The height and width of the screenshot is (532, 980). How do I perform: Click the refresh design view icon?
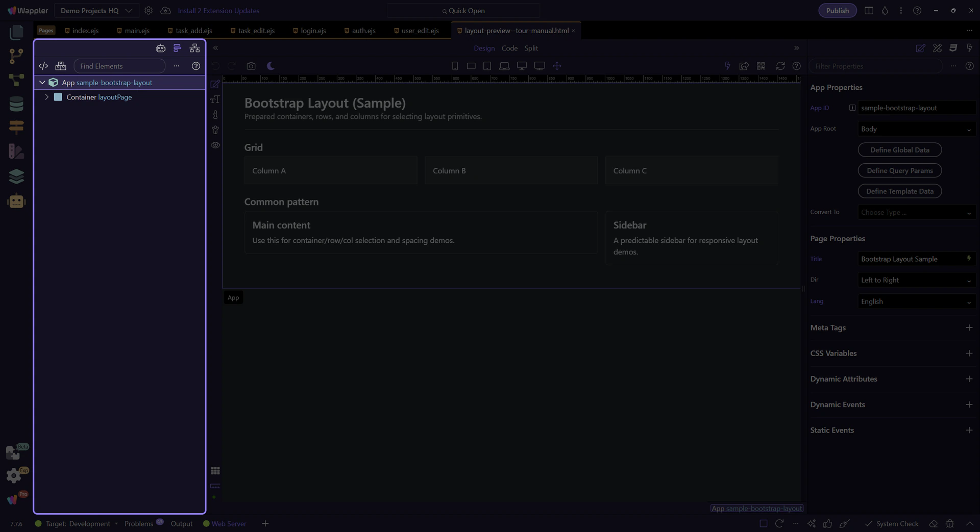(780, 66)
